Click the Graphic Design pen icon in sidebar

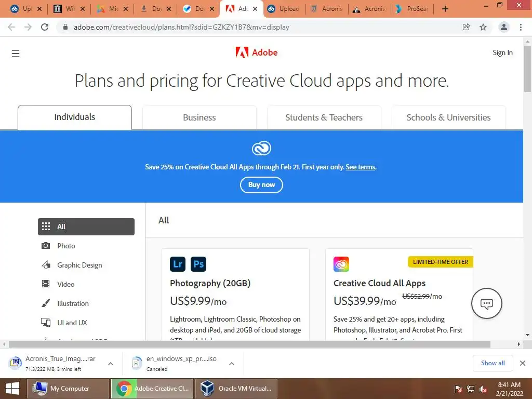46,265
